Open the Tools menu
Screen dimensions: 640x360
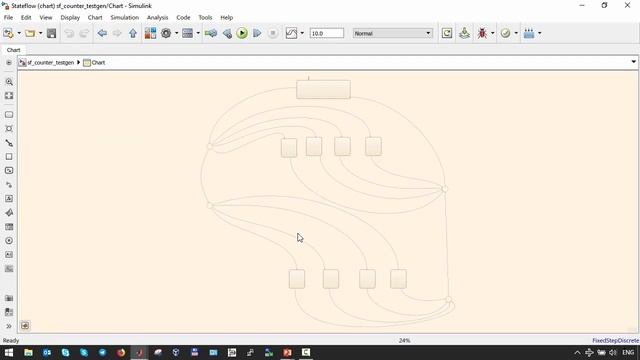tap(205, 18)
